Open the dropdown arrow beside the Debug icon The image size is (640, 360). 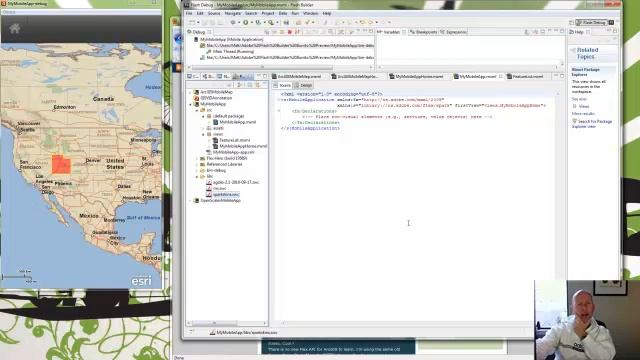238,22
